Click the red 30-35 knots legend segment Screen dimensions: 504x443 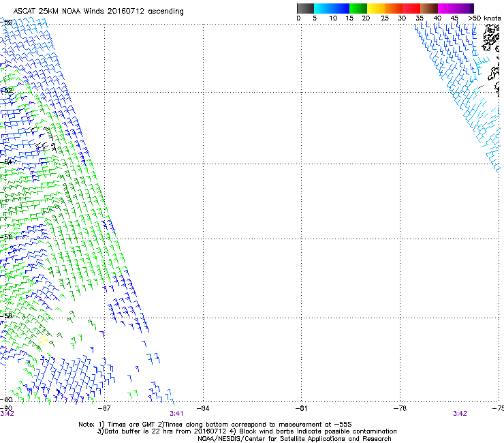[411, 8]
